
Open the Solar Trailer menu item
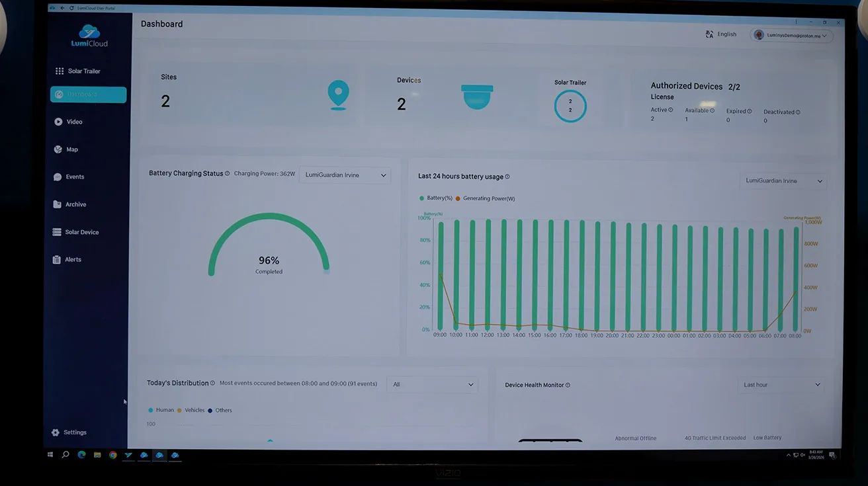[83, 71]
